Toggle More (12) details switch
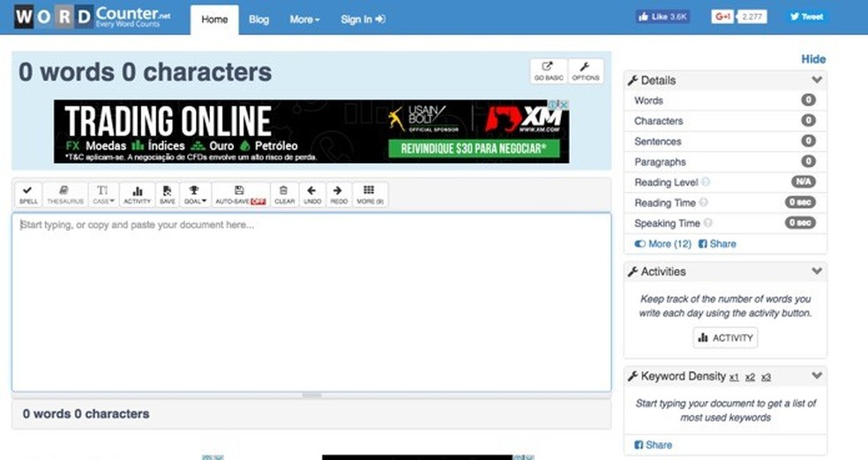 tap(662, 244)
